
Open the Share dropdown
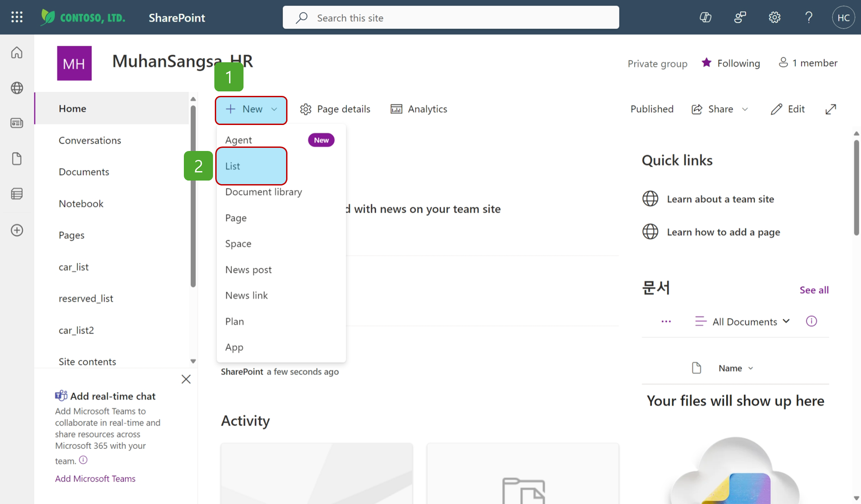pos(720,109)
